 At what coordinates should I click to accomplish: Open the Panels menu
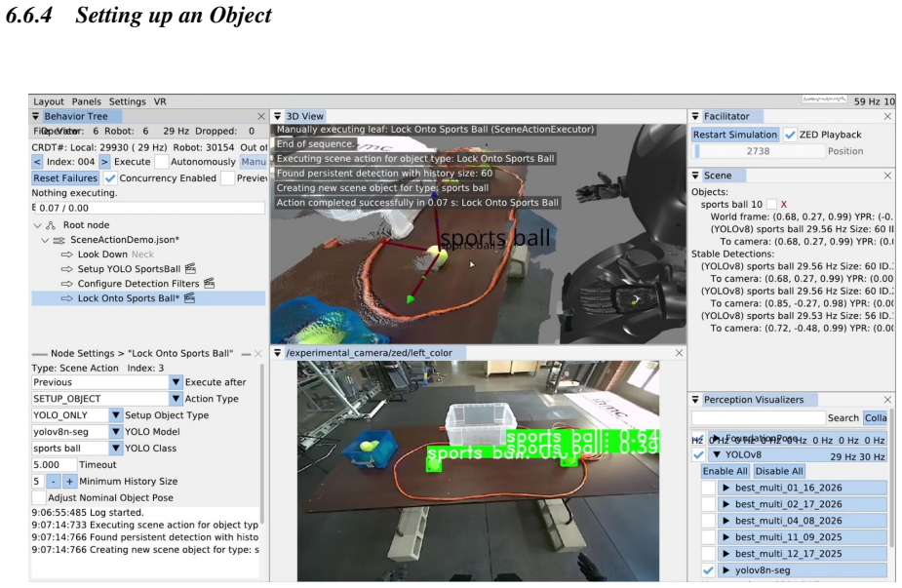tap(86, 101)
